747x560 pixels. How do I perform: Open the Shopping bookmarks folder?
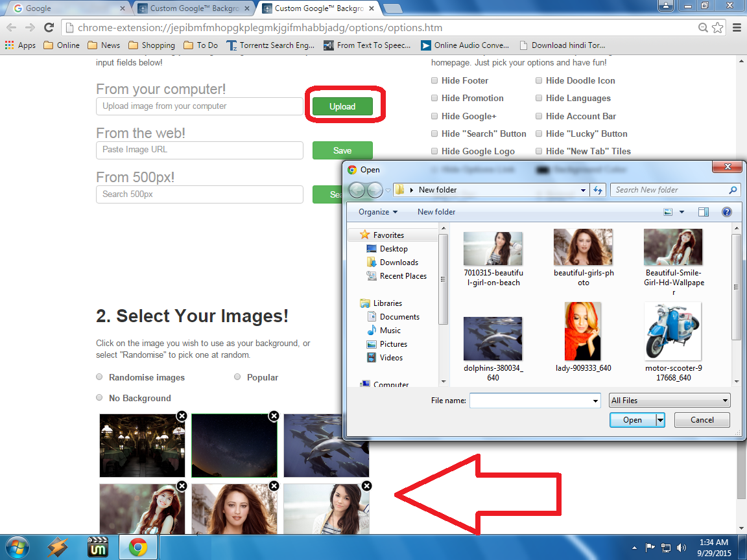point(152,45)
